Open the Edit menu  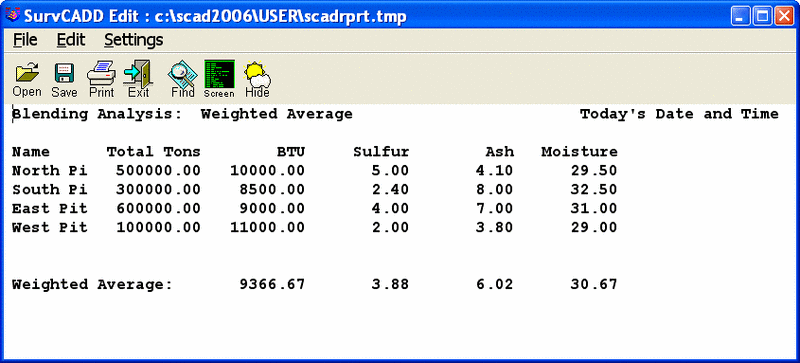[71, 40]
